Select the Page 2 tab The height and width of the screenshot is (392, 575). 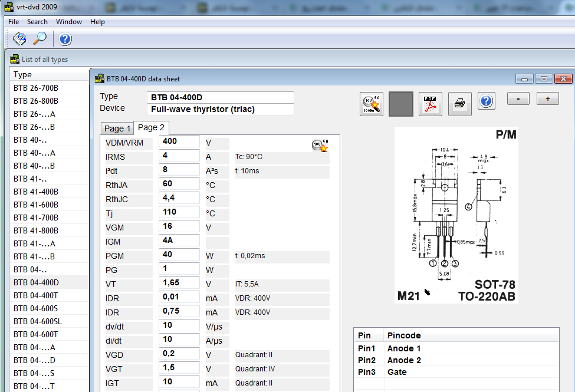click(151, 127)
